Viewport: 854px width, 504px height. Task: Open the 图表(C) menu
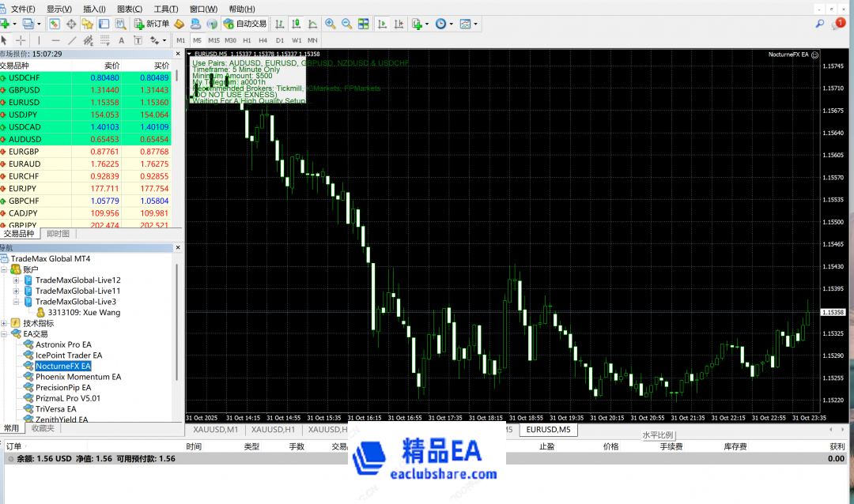click(127, 9)
